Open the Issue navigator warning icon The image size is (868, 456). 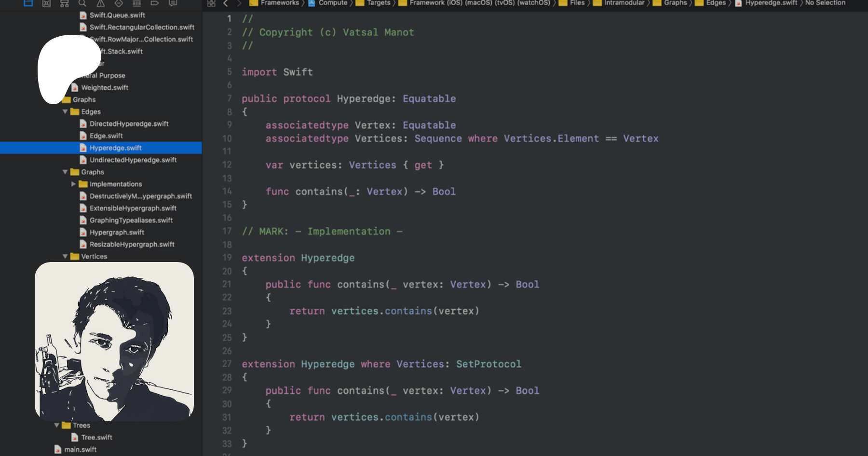100,3
